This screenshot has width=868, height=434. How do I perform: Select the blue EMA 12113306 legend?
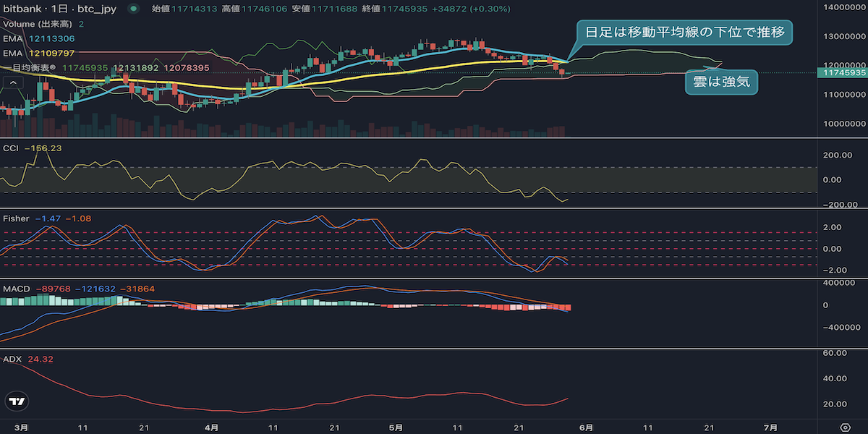39,38
